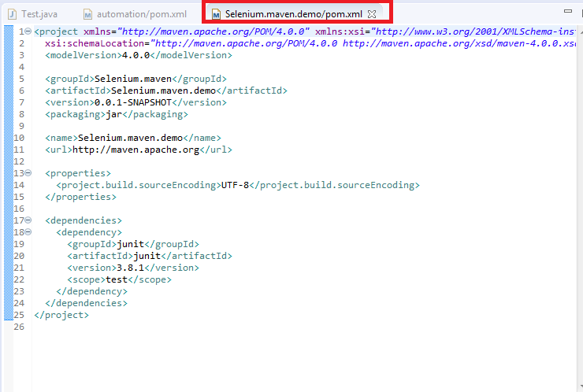The height and width of the screenshot is (392, 583).
Task: Click the http://maven.apache.org url text
Action: 136,150
